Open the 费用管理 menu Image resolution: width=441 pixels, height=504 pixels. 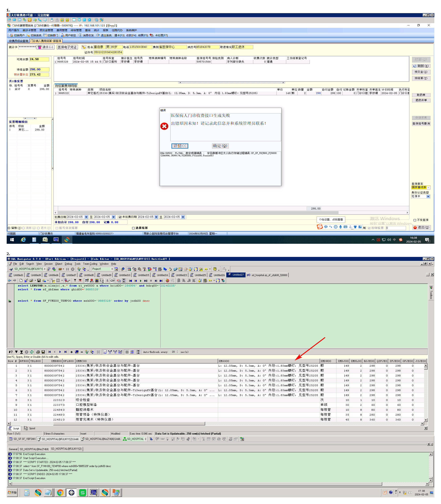(62, 30)
